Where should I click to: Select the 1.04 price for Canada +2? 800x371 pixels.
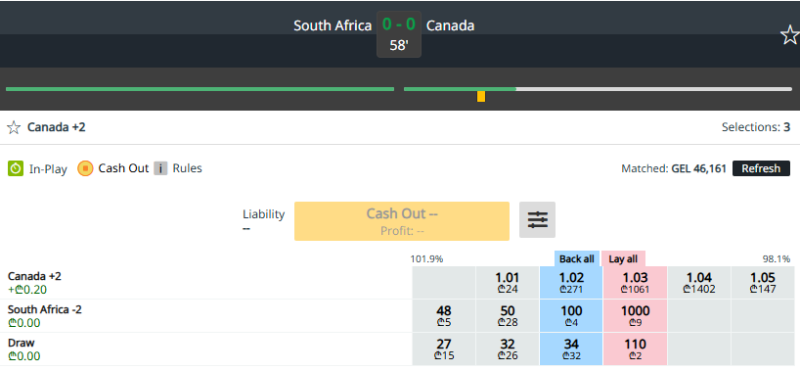[698, 282]
